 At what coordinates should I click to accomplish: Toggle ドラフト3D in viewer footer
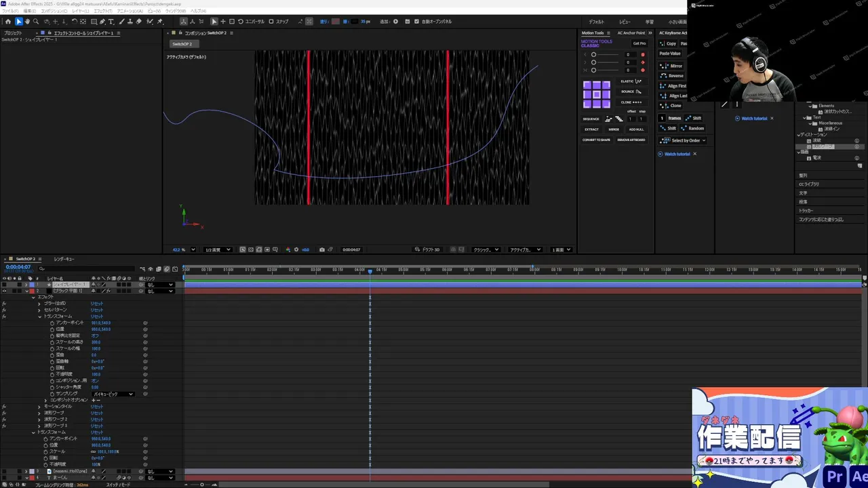[x=427, y=249]
